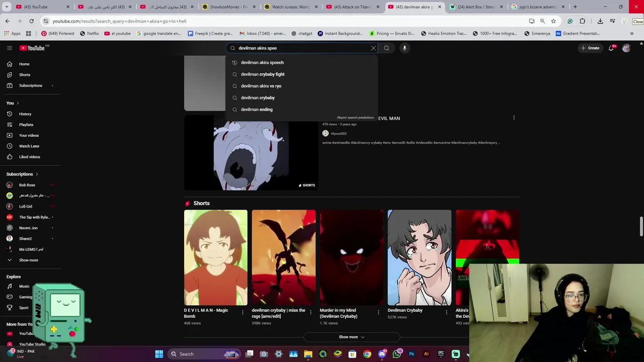Open Windows Start menu
Image resolution: width=644 pixels, height=362 pixels.
[x=159, y=354]
